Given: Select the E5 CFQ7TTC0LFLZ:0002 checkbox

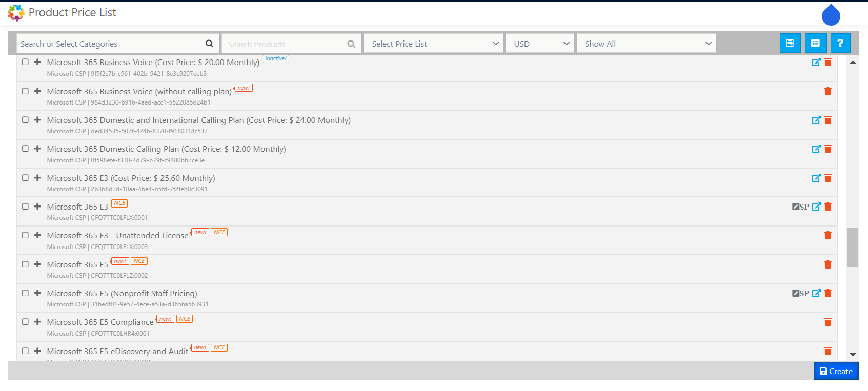Looking at the screenshot, I should click(x=25, y=264).
